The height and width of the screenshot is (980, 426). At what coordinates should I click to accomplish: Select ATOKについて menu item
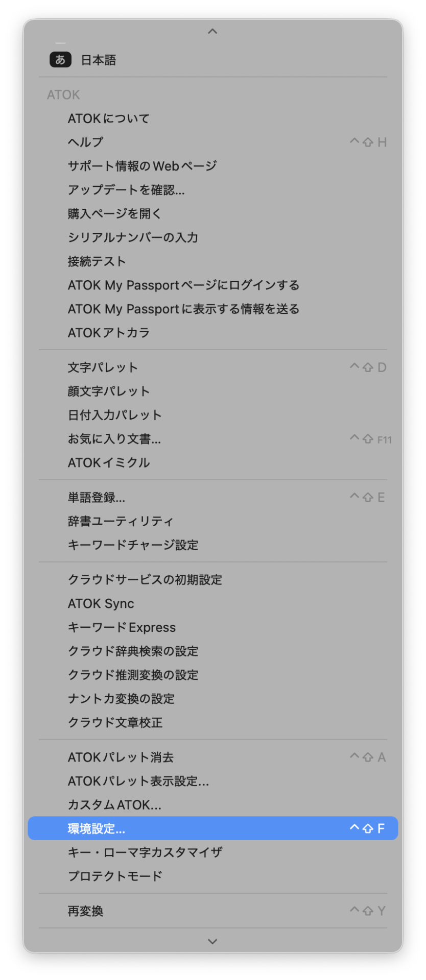tap(212, 118)
